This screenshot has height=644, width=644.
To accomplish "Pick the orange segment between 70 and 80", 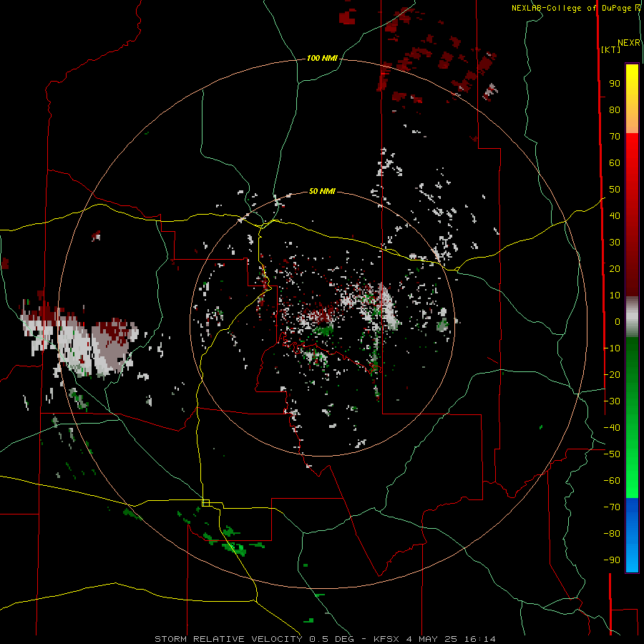I will (x=632, y=122).
